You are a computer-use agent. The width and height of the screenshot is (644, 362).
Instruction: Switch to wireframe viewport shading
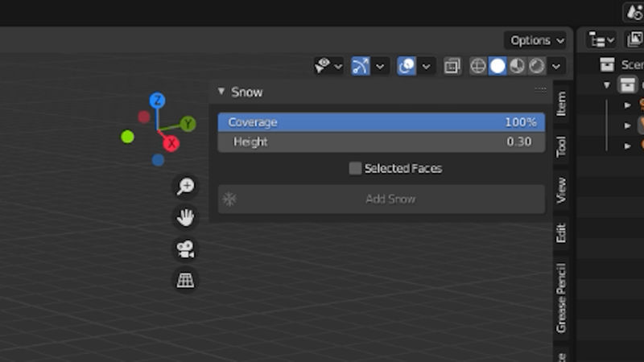point(478,66)
